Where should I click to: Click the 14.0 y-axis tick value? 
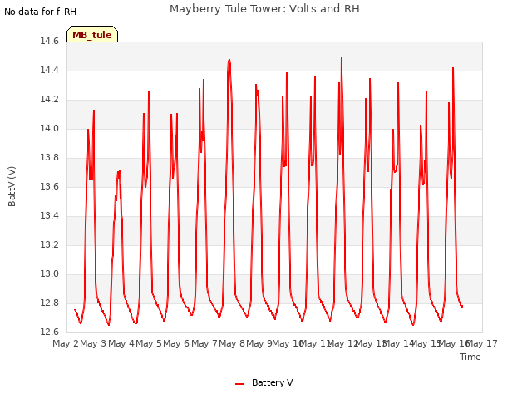(49, 129)
